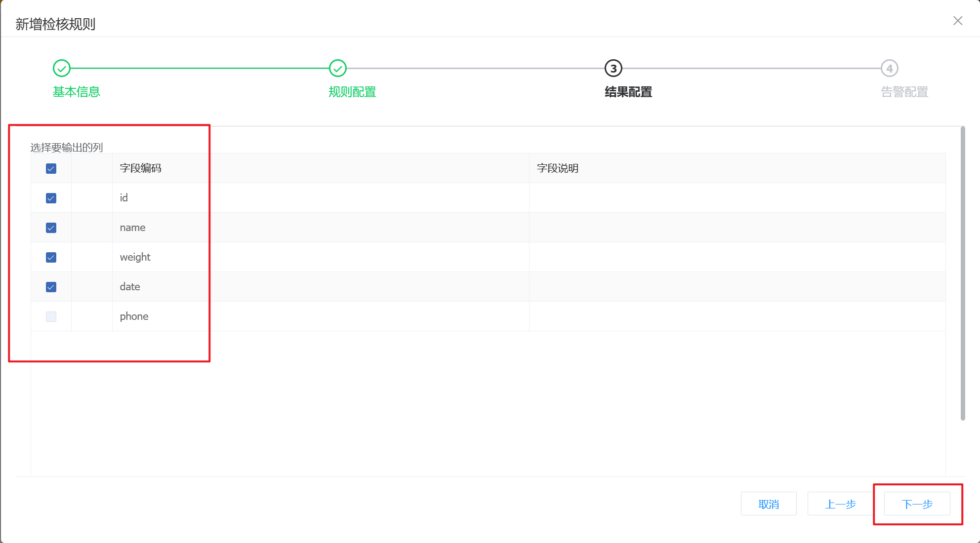Click the 字段编码 column header

(x=141, y=168)
